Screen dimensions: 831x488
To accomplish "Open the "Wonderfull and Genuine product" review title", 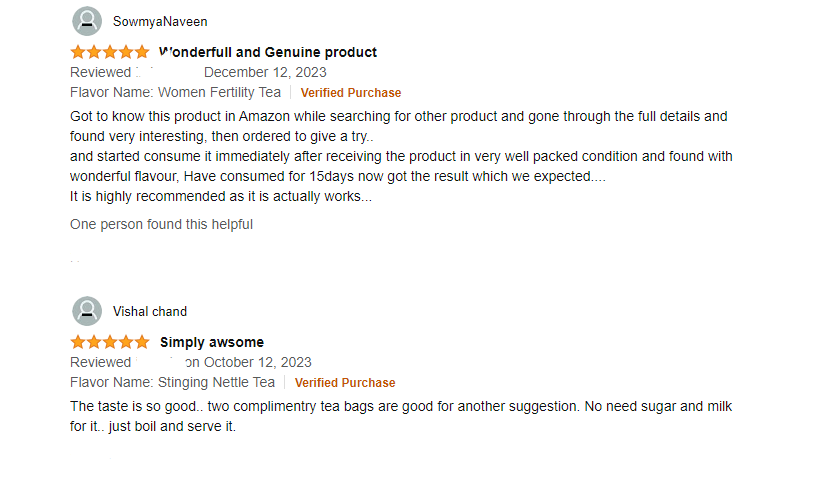I will coord(268,52).
